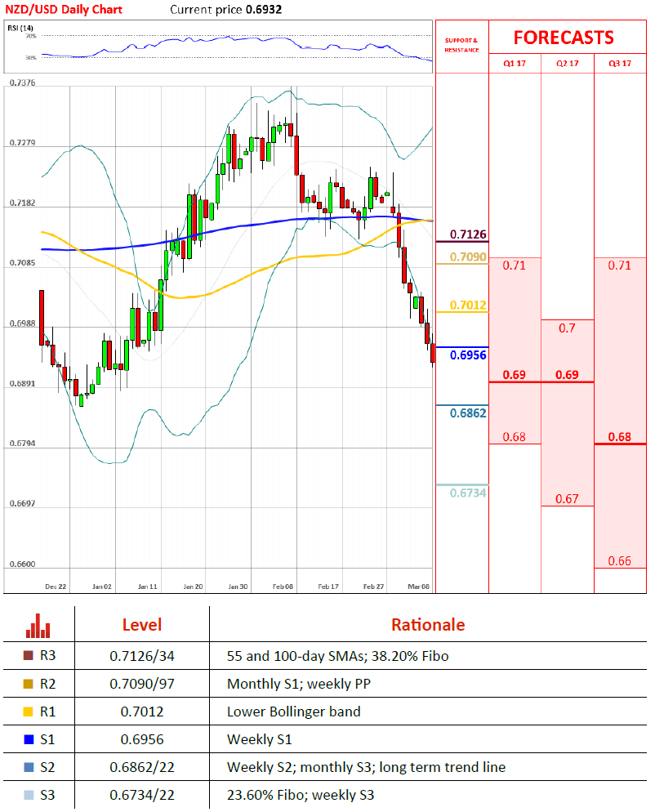
Task: Click the 0.6862/22 level cell
Action: click(142, 767)
